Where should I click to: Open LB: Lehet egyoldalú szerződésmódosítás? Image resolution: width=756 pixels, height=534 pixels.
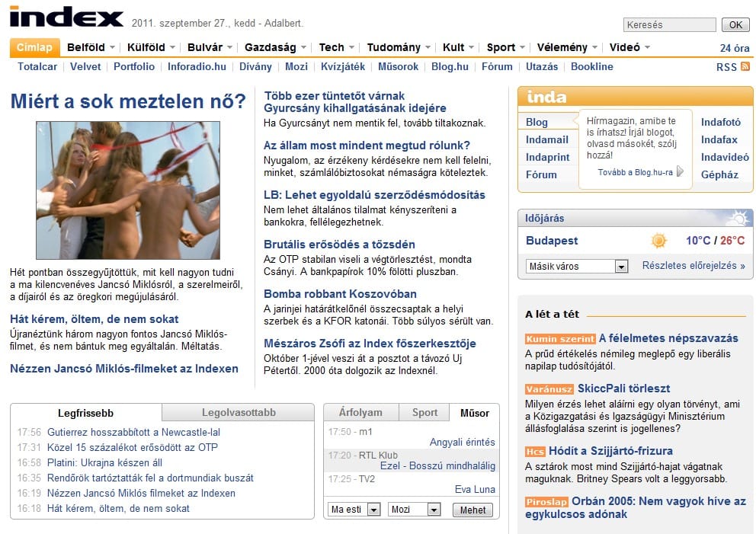click(375, 195)
